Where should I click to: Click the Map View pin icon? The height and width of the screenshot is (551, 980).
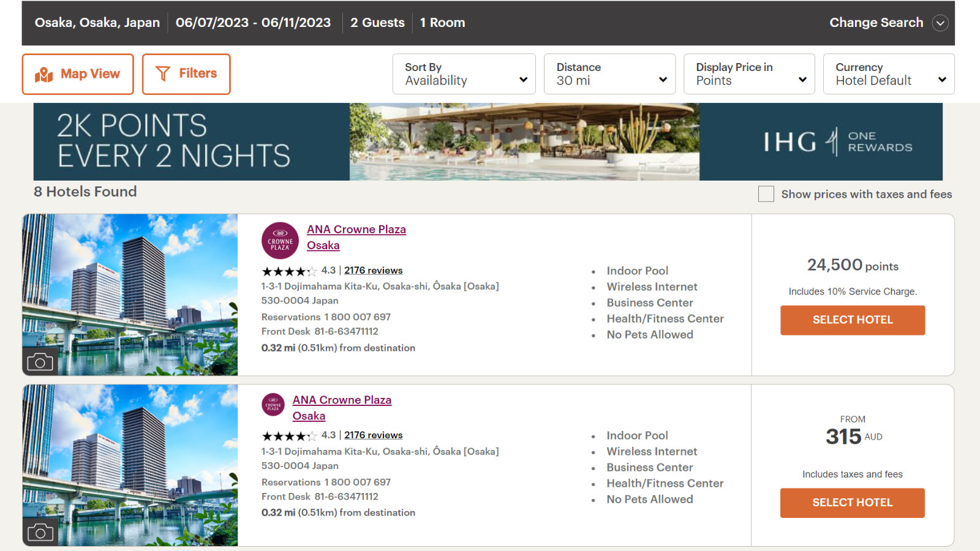43,75
